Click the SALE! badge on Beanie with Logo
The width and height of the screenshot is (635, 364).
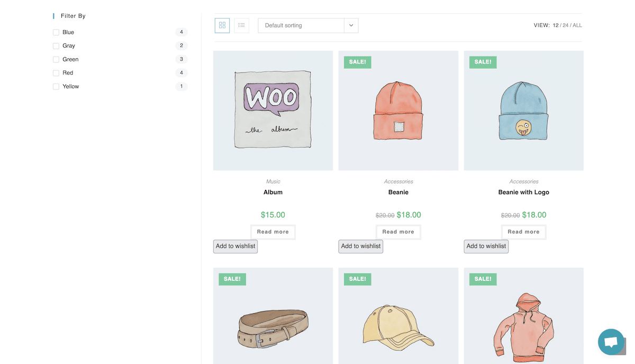click(x=483, y=62)
